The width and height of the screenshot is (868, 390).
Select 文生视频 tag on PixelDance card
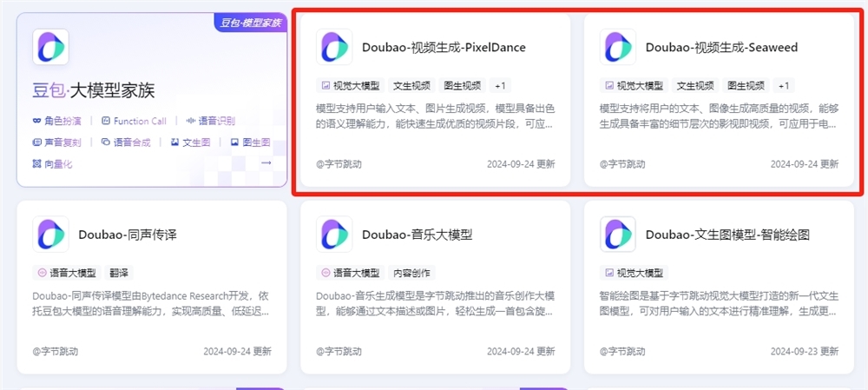click(411, 85)
